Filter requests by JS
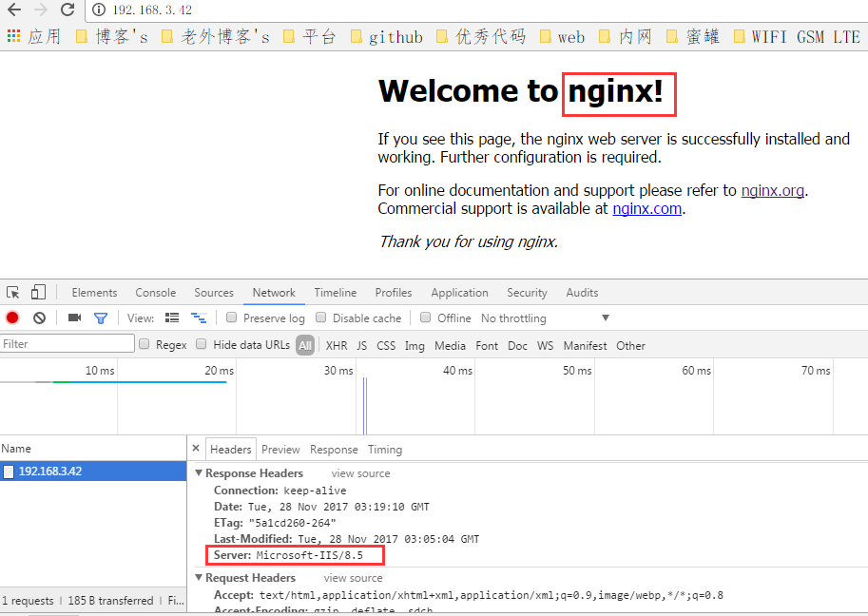868x616 pixels. point(361,345)
